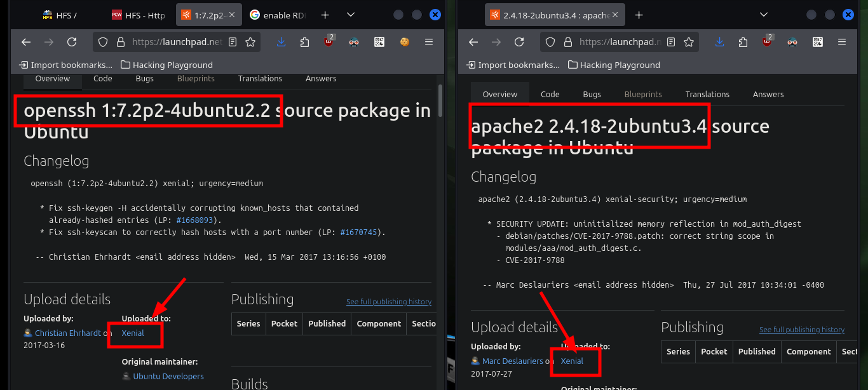Switch to the 'HFS /' tab
Viewport: 868px width, 390px height.
point(59,15)
